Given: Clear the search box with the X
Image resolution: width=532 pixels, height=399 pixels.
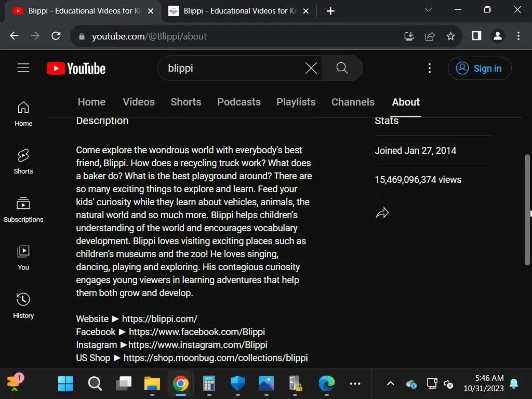Looking at the screenshot, I should [311, 68].
